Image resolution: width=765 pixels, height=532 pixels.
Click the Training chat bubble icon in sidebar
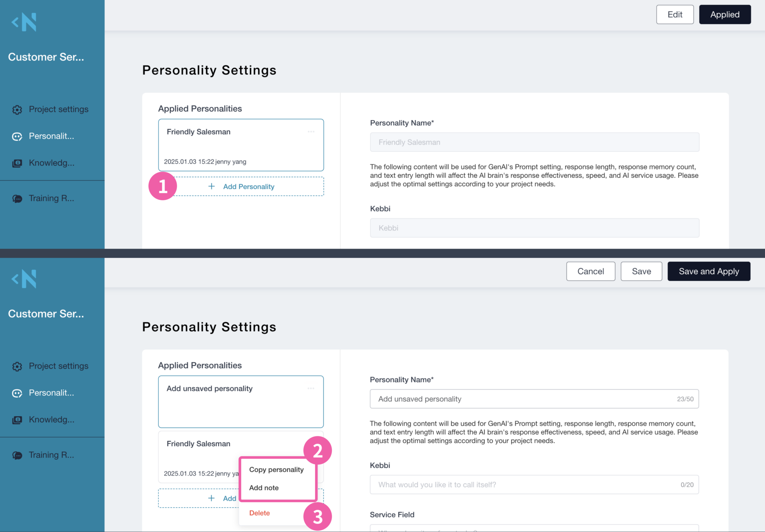17,198
